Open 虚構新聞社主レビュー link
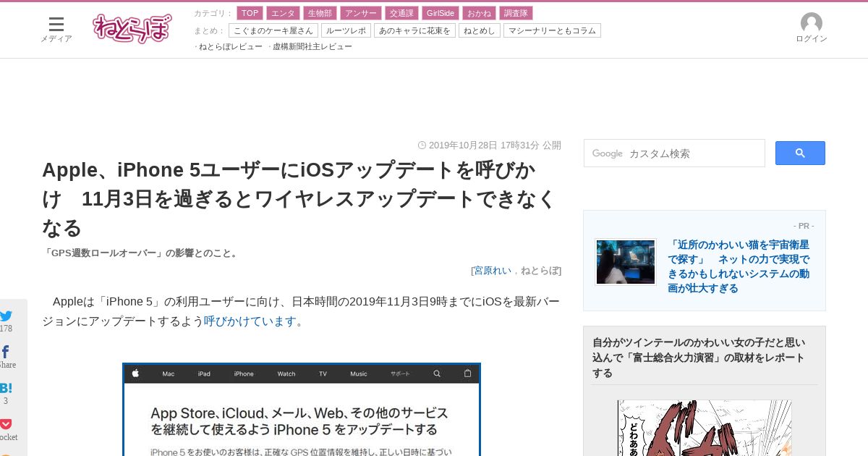868x456 pixels. click(312, 46)
